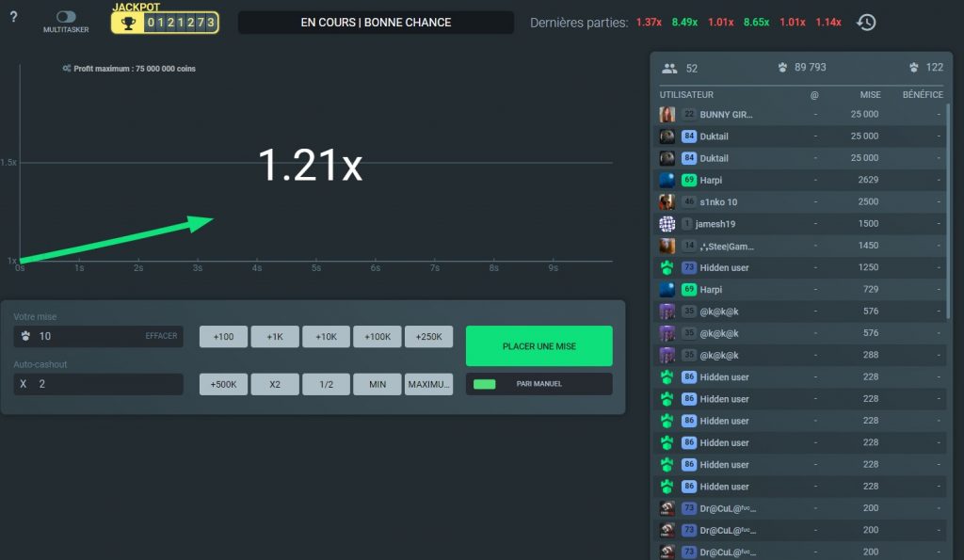Click the profit maximum gear icon
The height and width of the screenshot is (560, 964).
66,69
